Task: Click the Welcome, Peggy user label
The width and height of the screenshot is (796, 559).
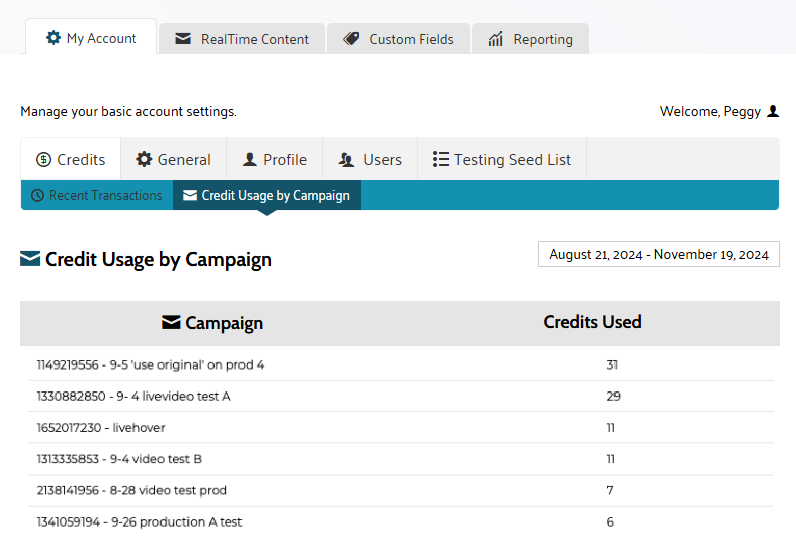Action: 710,111
